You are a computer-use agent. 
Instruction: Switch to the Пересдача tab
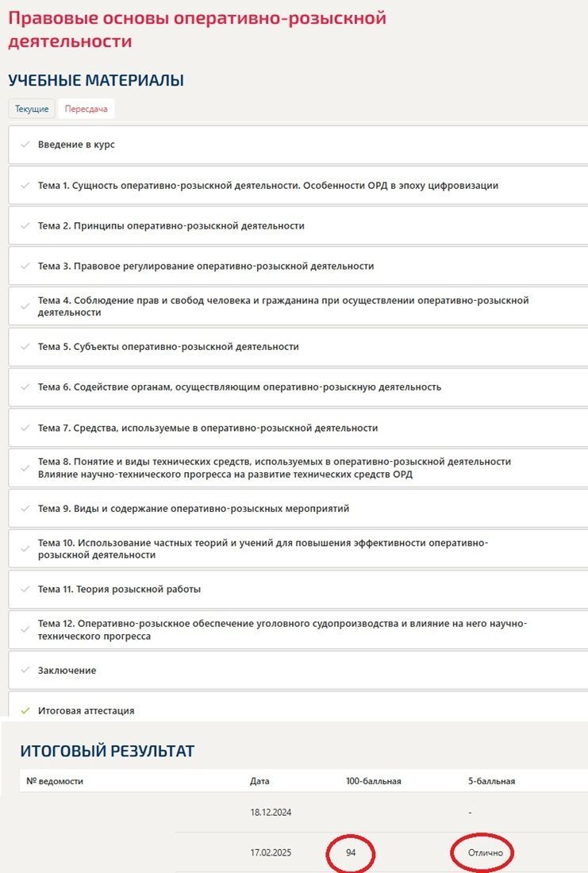[86, 109]
